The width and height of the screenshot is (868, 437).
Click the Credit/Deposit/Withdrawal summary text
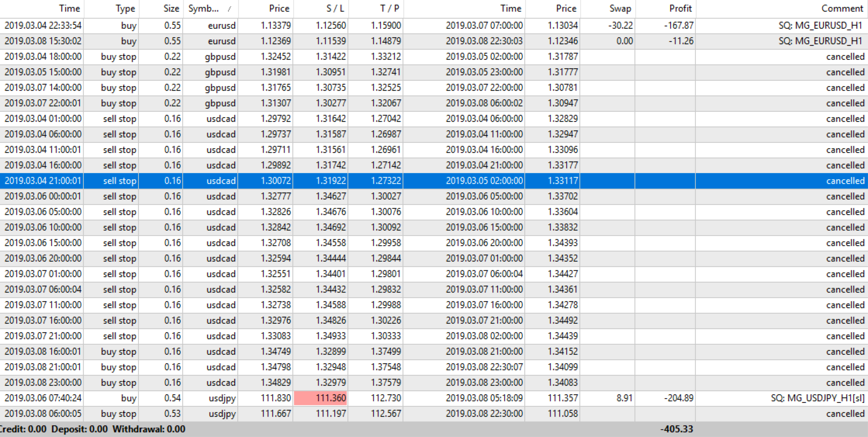pos(92,429)
